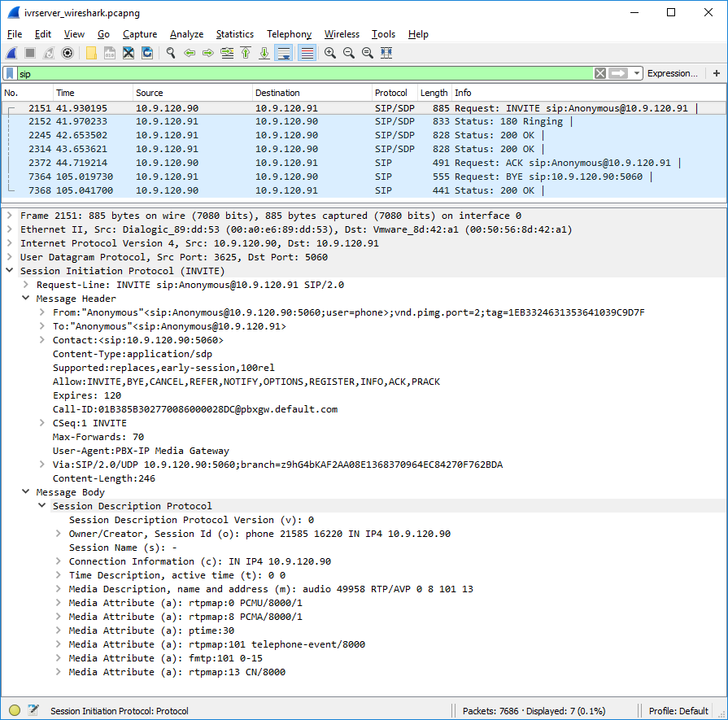The image size is (728, 720).
Task: Click the resize columns icon
Action: [386, 53]
